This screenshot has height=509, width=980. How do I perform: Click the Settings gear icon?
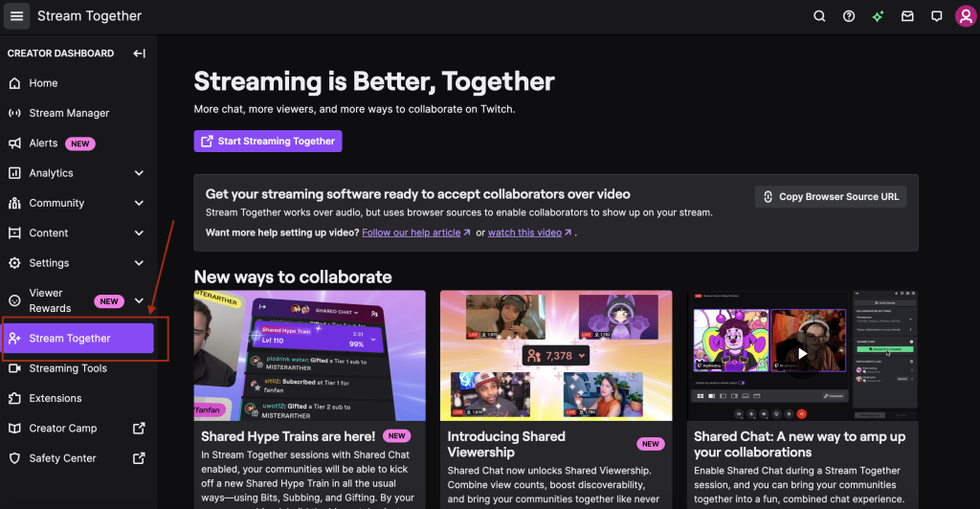[x=15, y=263]
